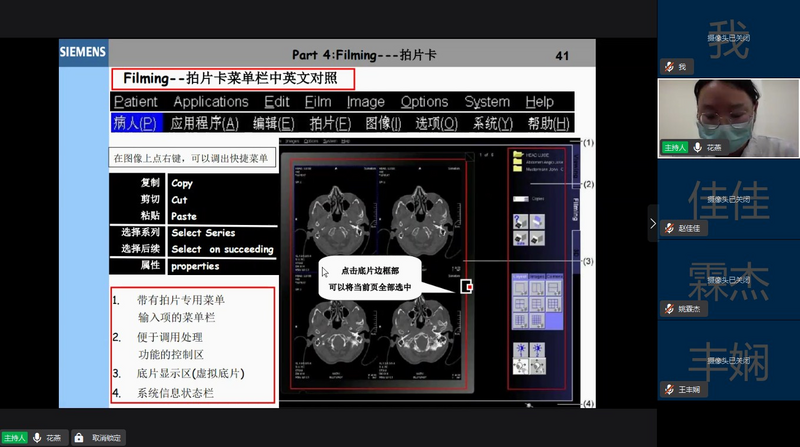Click the HEAD folder icon in filming panel
The image size is (800, 447).
click(x=518, y=157)
